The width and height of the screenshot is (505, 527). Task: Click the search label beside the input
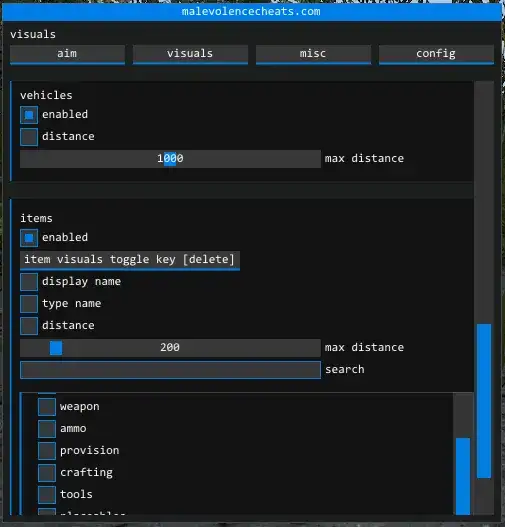(345, 370)
